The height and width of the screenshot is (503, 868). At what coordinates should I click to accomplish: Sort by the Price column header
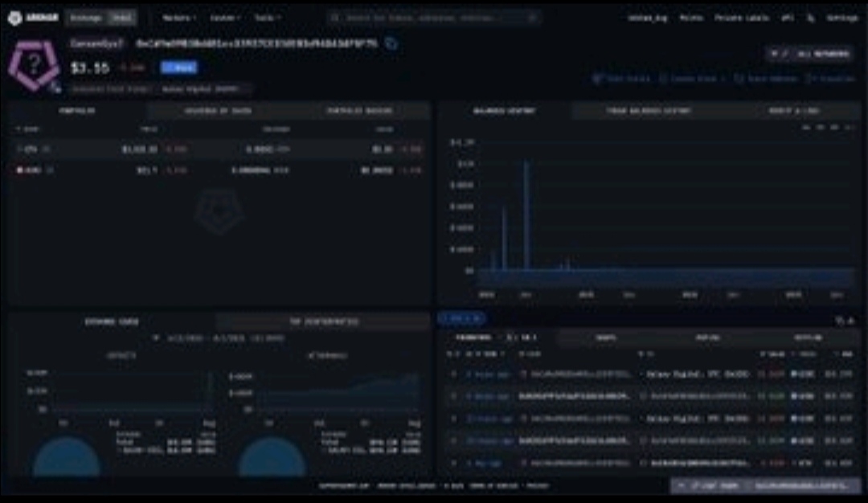click(x=148, y=129)
